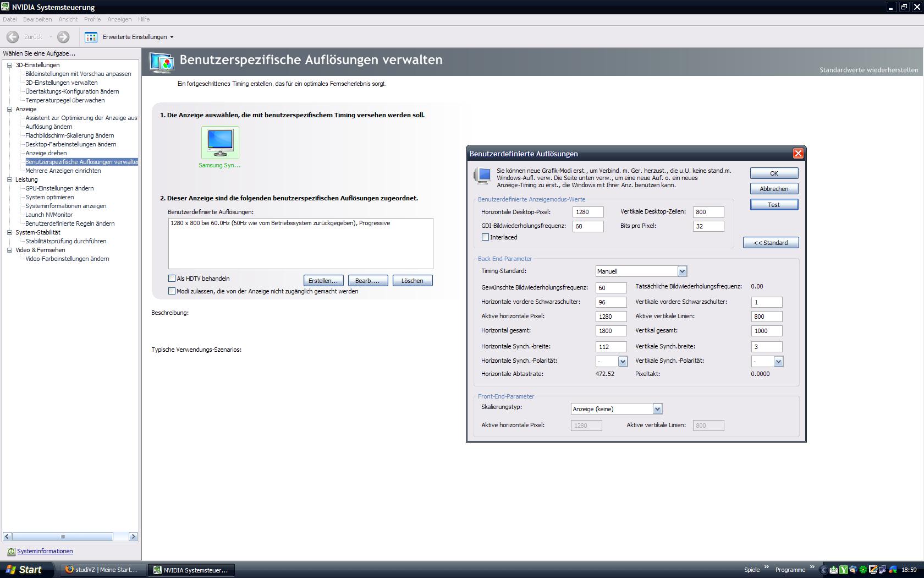This screenshot has width=924, height=578.
Task: Select Stabilitätsprüfung durchführen tree item
Action: [66, 241]
